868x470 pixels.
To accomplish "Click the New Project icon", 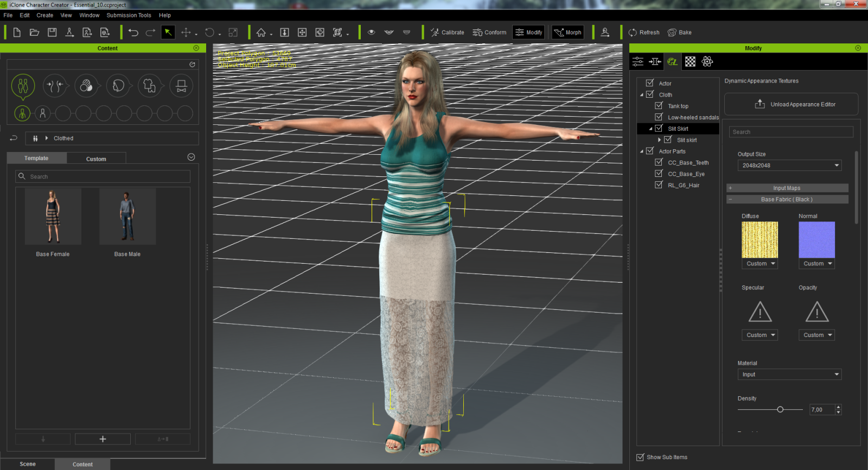I will [x=17, y=33].
